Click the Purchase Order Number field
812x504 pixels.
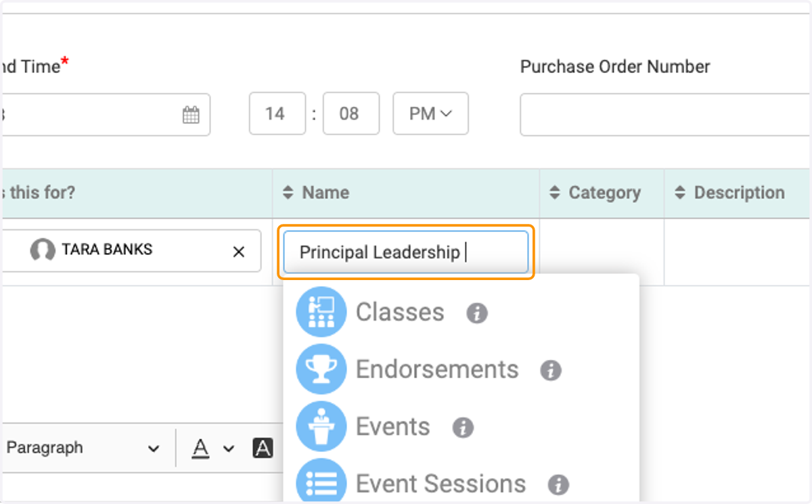(x=666, y=115)
